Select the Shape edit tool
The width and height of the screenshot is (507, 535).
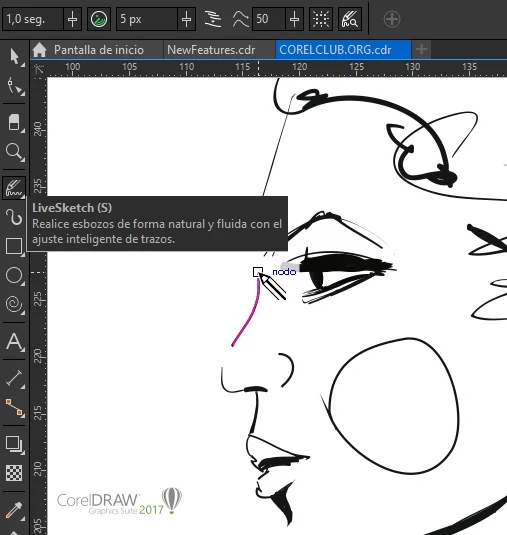tap(14, 86)
